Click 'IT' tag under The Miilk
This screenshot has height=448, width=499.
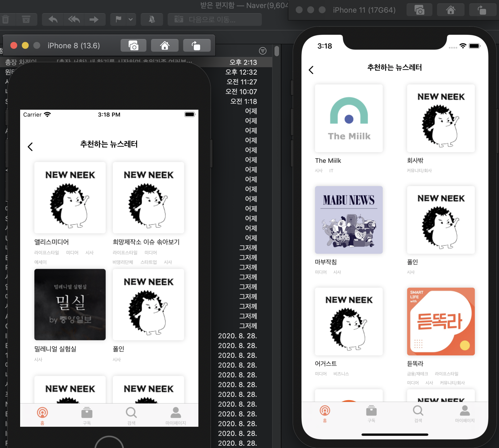click(x=331, y=171)
